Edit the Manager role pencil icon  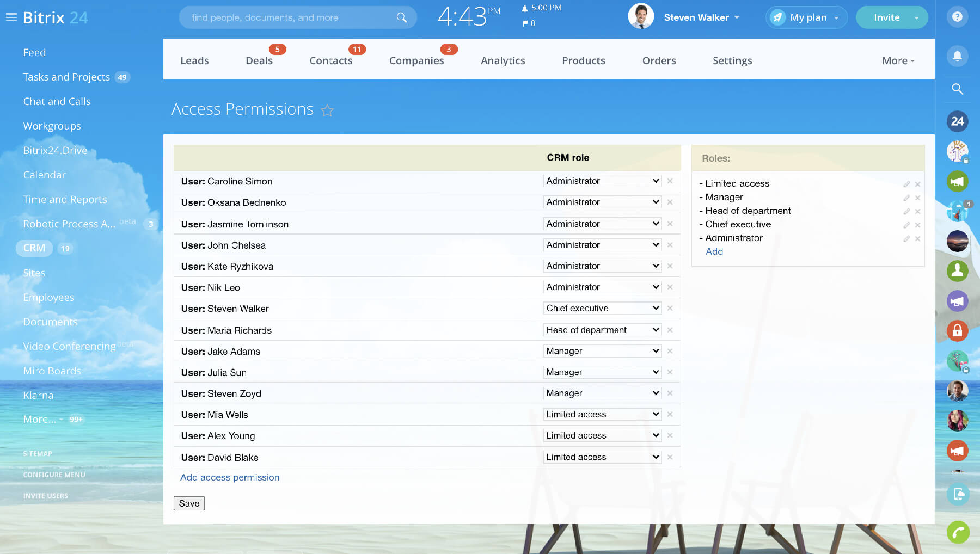pyautogui.click(x=906, y=198)
